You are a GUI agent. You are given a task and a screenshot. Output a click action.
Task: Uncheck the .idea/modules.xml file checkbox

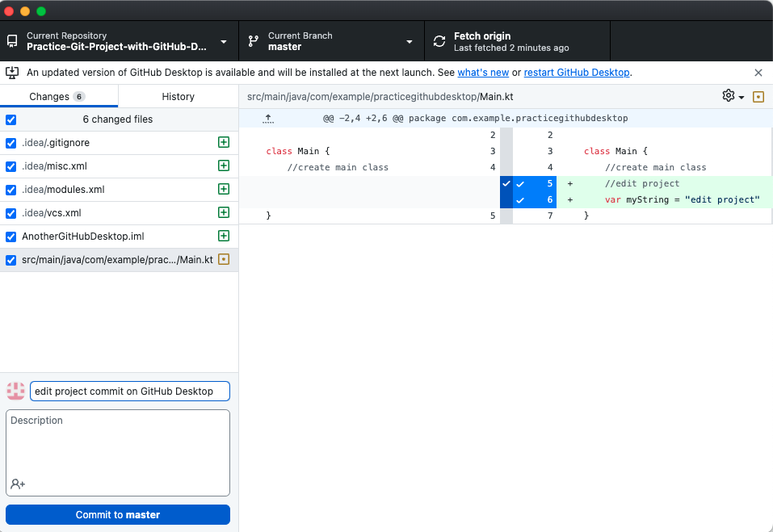click(11, 190)
